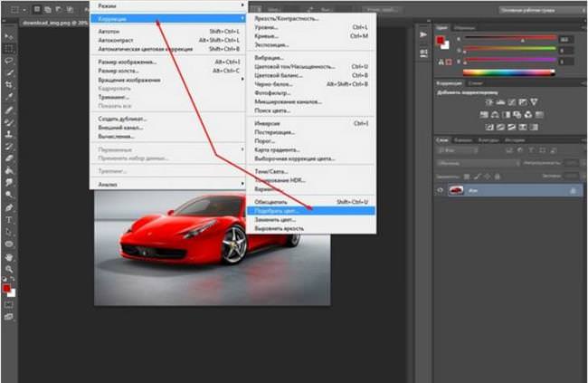Viewport: 588px width, 383px height.
Task: Toggle lock image pixels brush icon
Action: 477,176
